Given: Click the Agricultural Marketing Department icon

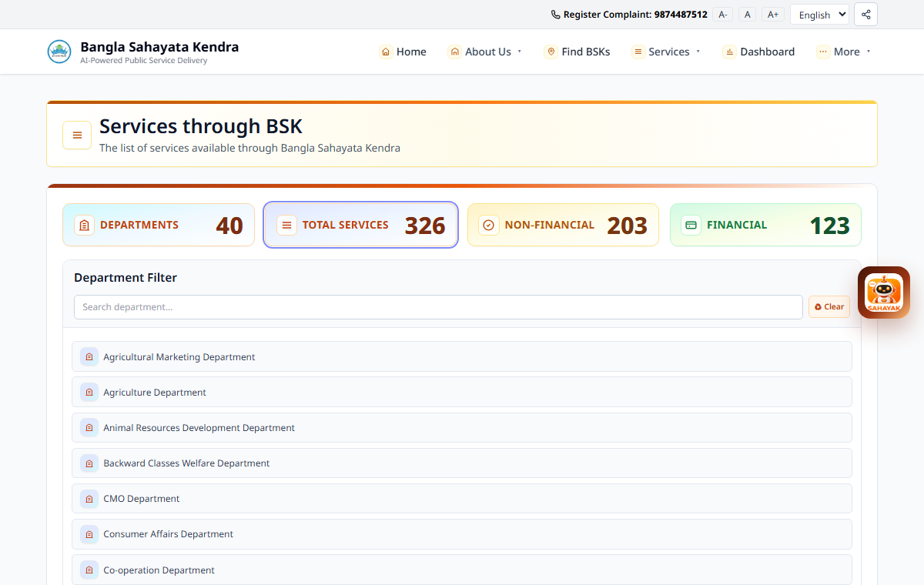Looking at the screenshot, I should [89, 356].
